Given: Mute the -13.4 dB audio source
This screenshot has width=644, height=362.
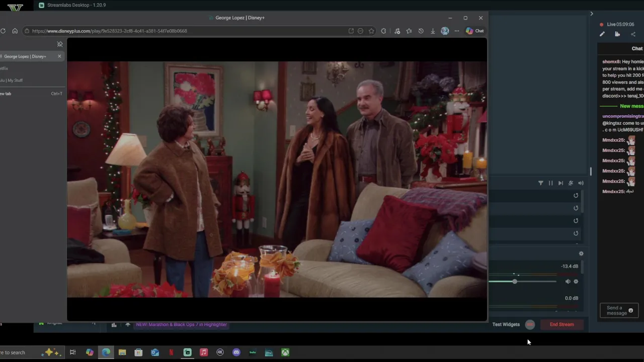Looking at the screenshot, I should click(568, 282).
